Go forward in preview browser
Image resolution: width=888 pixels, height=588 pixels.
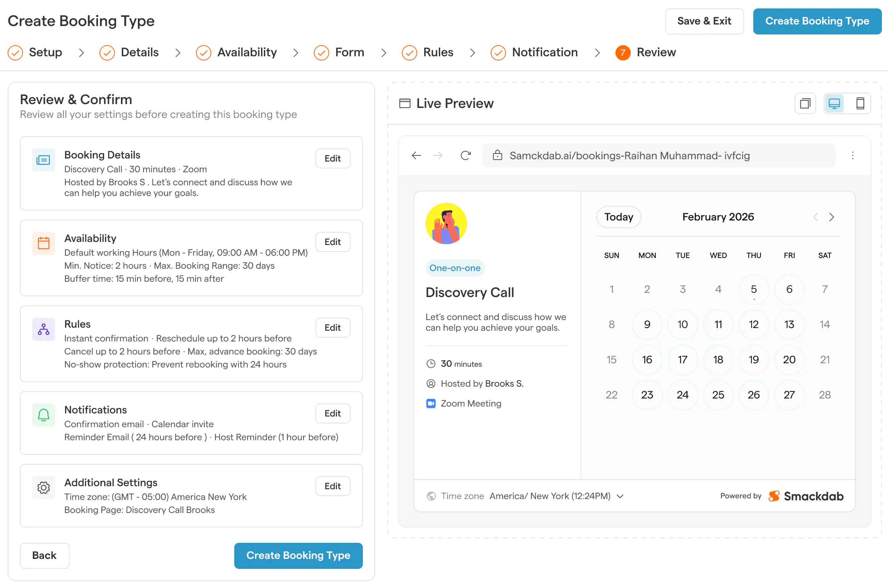tap(438, 155)
